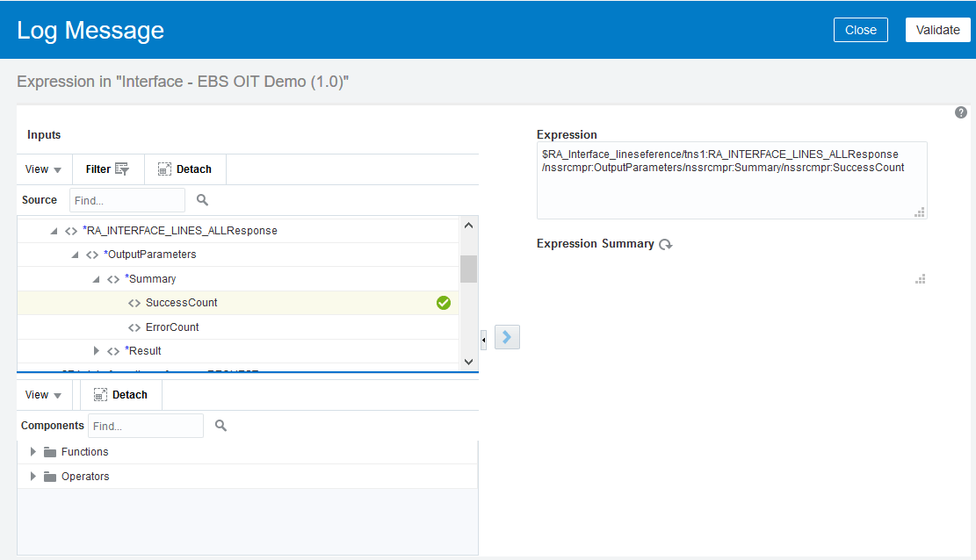The height and width of the screenshot is (560, 976).
Task: Click the Components search magnifier icon
Action: [221, 426]
